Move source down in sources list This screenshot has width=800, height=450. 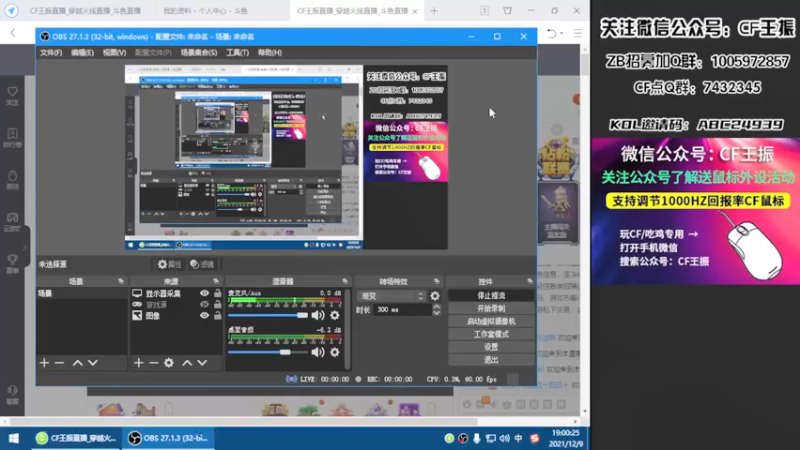click(203, 363)
